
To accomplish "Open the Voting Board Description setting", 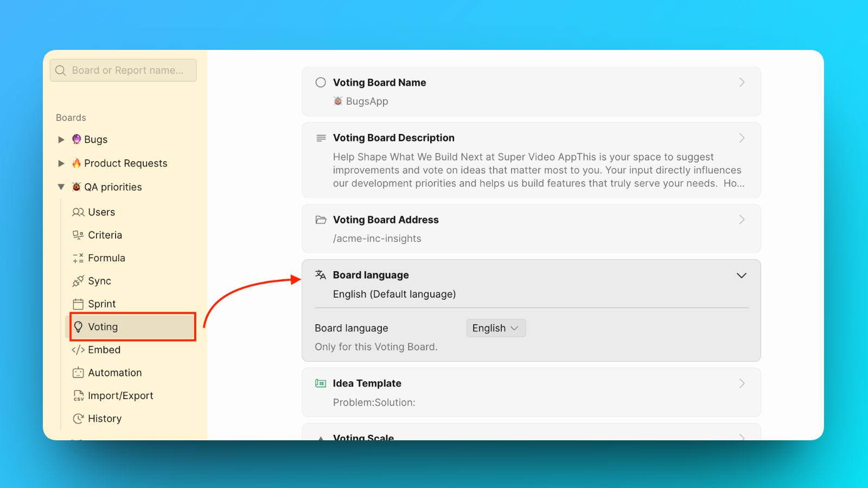I will click(x=531, y=160).
